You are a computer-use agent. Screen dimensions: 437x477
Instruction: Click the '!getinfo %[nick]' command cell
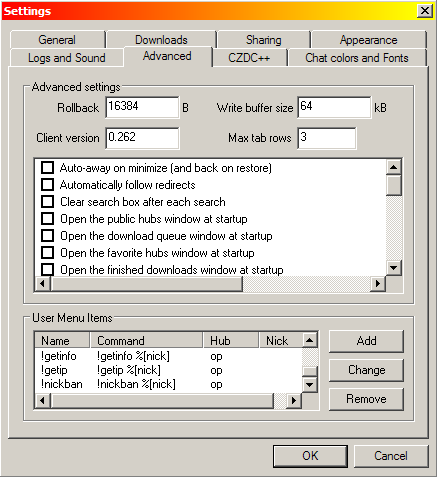(133, 356)
